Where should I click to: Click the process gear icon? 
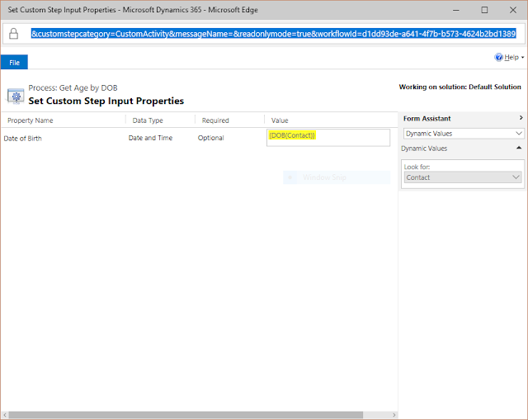16,97
